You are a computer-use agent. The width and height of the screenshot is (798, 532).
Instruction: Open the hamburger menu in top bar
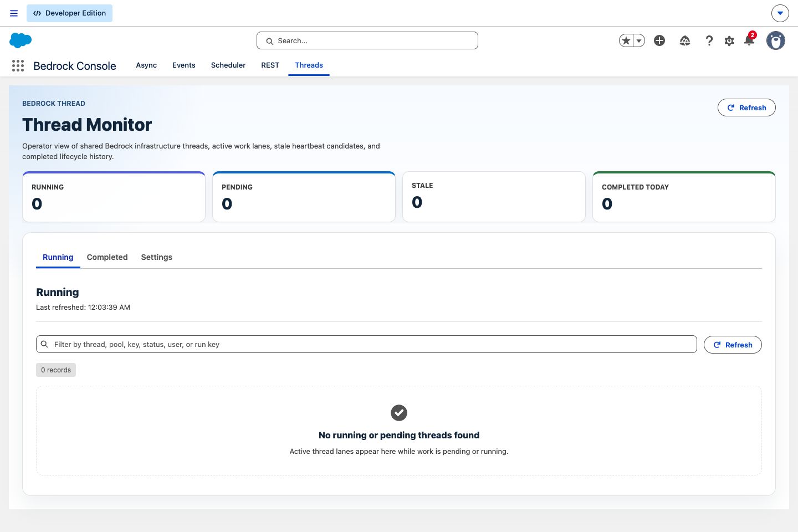click(x=14, y=13)
